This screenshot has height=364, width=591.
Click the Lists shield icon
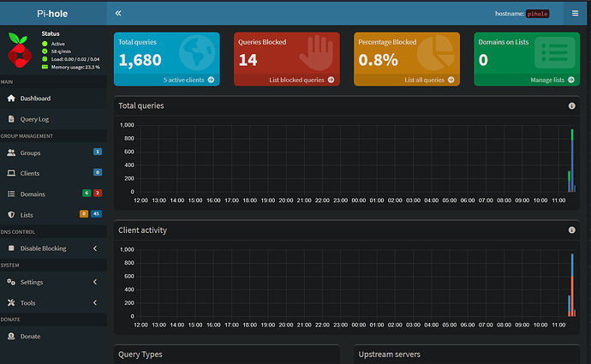coord(11,215)
